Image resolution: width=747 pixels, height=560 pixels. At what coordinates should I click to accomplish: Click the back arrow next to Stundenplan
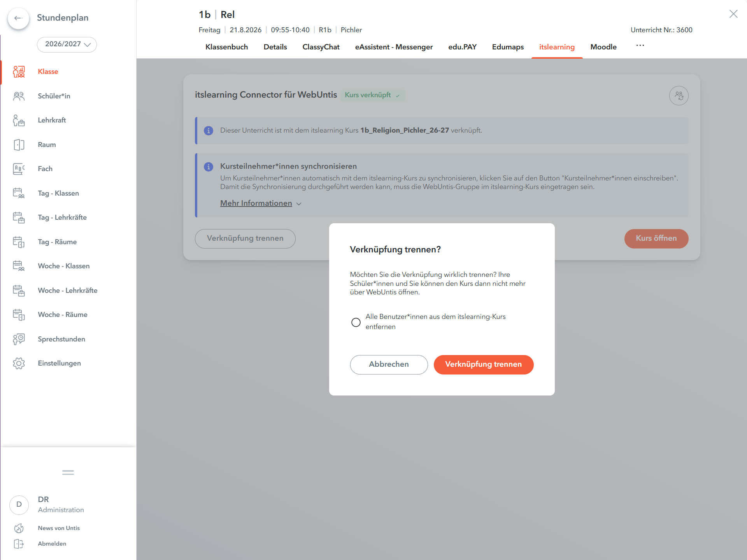pyautogui.click(x=18, y=18)
